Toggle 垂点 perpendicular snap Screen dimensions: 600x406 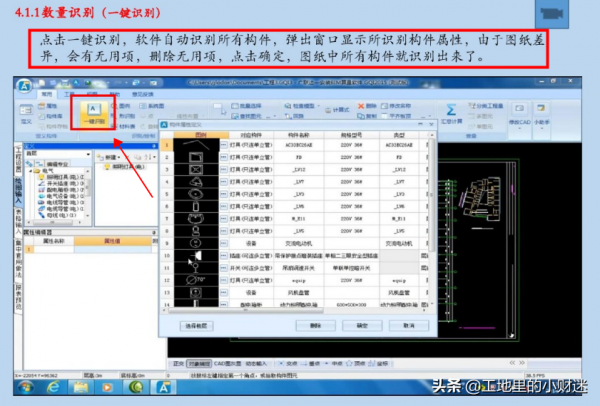[311, 364]
